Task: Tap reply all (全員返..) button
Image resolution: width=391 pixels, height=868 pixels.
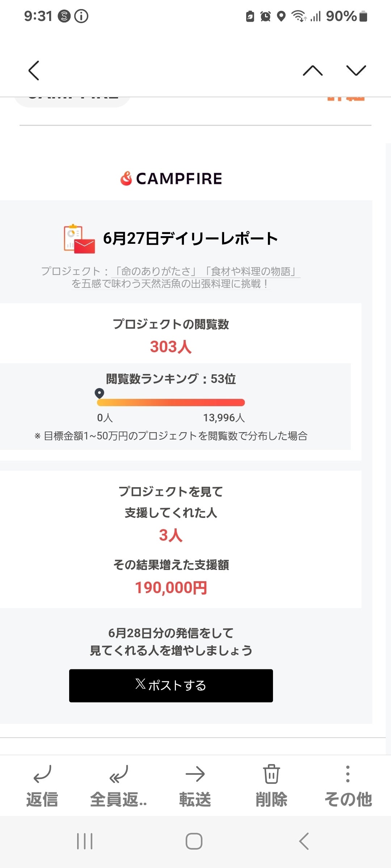Action: point(118,786)
